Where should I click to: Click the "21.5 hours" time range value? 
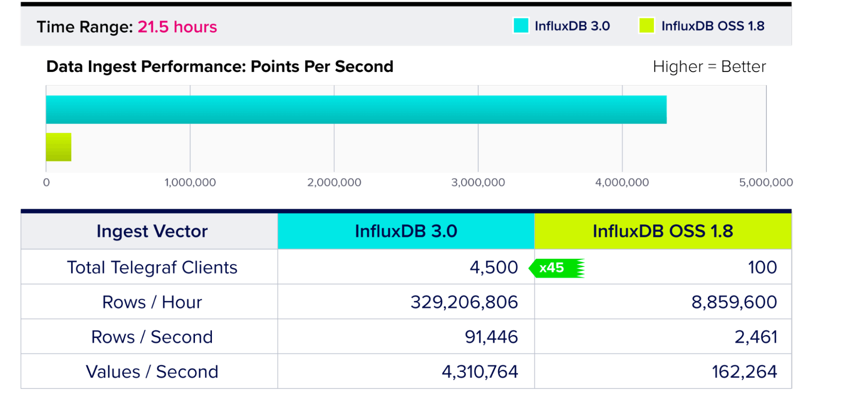(177, 27)
